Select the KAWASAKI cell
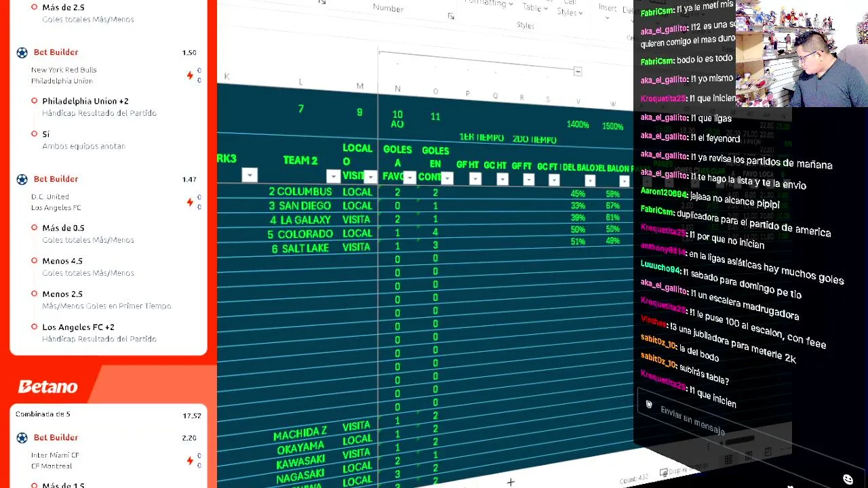This screenshot has width=868, height=488. pyautogui.click(x=300, y=462)
